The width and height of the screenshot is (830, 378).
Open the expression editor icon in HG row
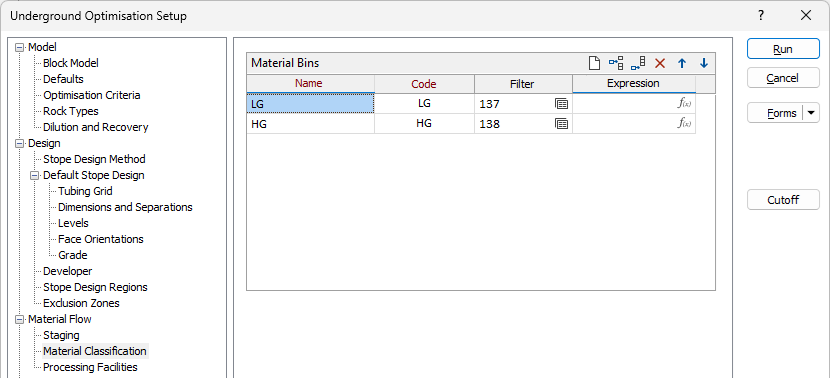coord(684,123)
